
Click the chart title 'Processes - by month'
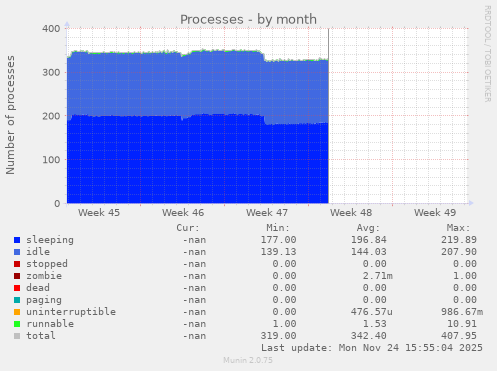248,19
